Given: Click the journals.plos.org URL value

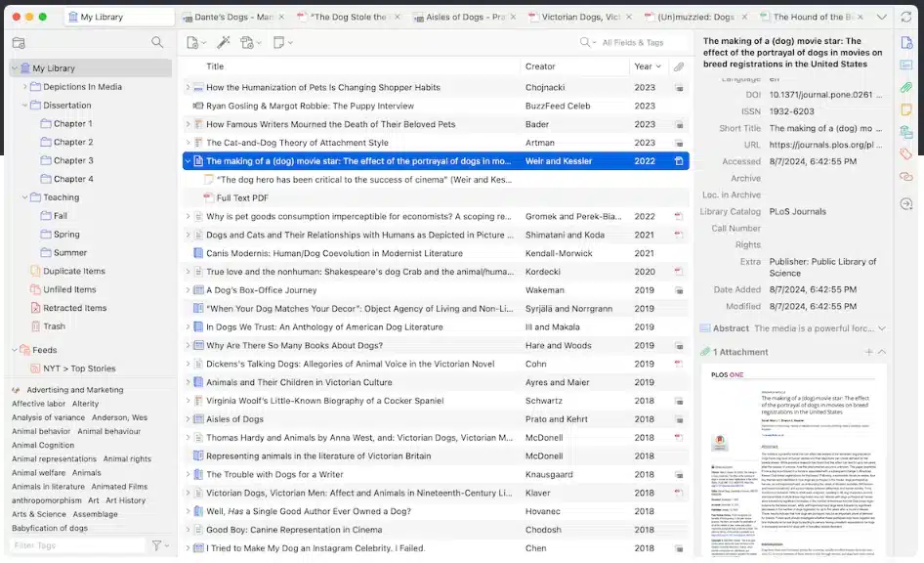Looking at the screenshot, I should (x=825, y=145).
